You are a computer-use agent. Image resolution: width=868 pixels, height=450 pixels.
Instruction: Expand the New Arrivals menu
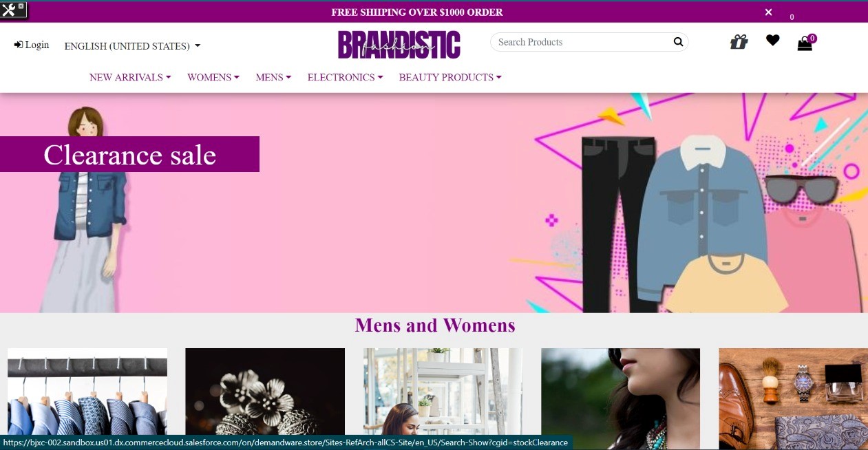[130, 77]
